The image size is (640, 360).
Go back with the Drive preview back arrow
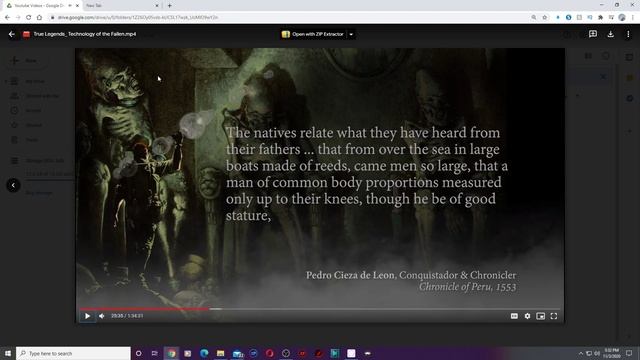tap(11, 34)
